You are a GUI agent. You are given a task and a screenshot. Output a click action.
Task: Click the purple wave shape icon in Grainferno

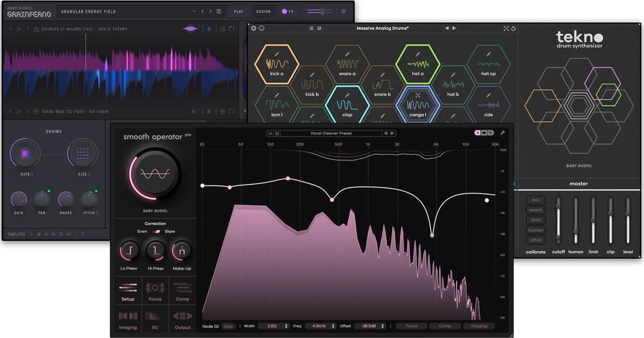(191, 29)
